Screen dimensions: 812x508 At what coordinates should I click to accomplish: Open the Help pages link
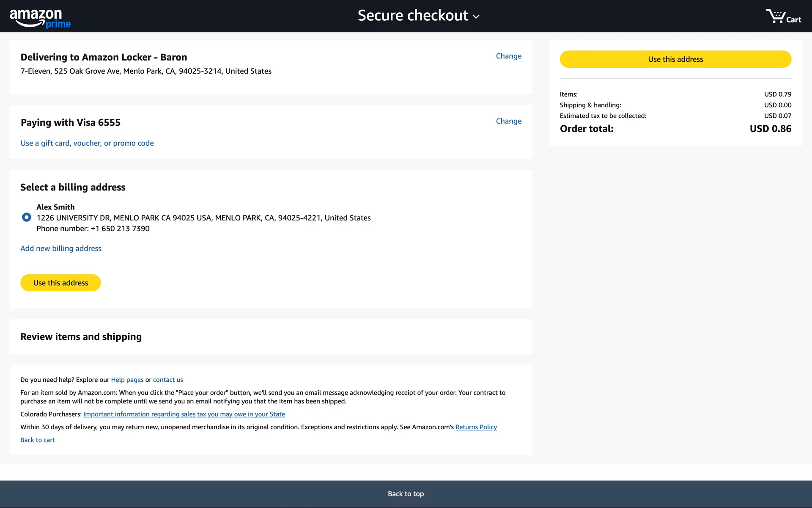127,380
